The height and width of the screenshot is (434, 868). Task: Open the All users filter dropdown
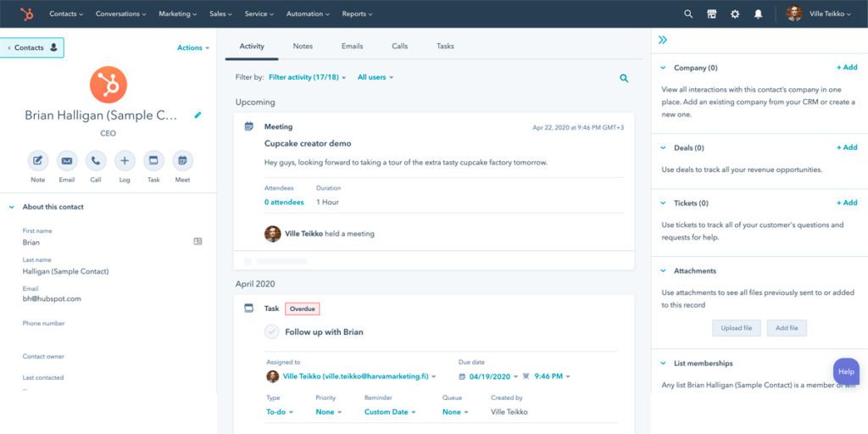376,77
